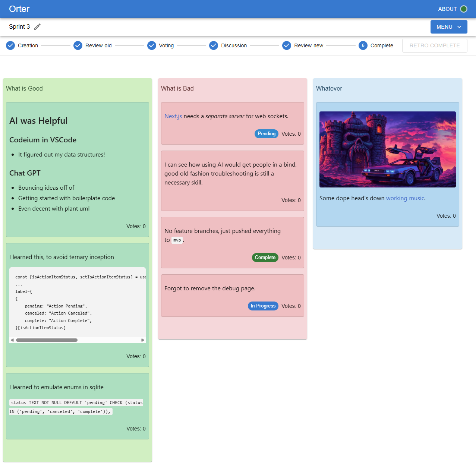The width and height of the screenshot is (476, 467).
Task: Click the horizontal scrollbar under the code snippet
Action: pos(47,340)
